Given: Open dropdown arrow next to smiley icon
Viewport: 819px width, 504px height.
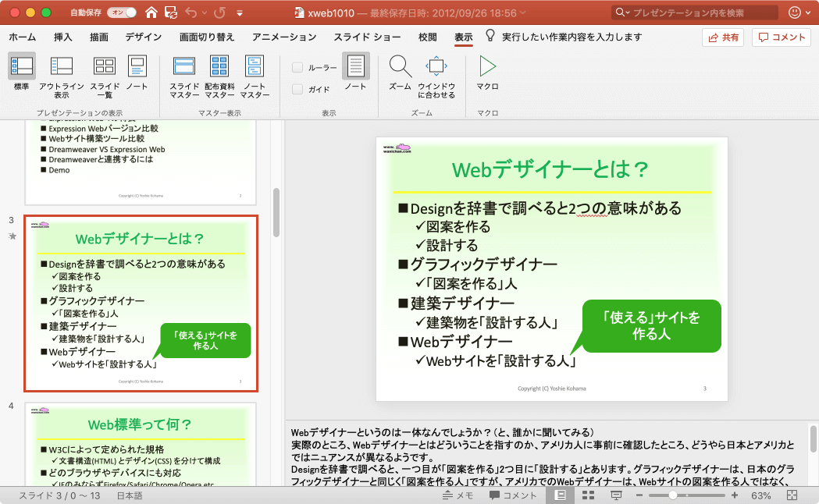Looking at the screenshot, I should (808, 13).
